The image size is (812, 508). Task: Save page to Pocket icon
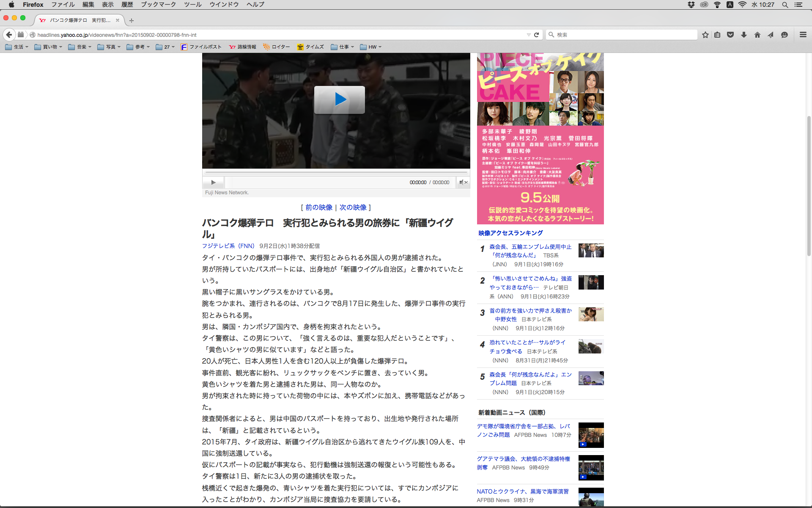coord(730,35)
